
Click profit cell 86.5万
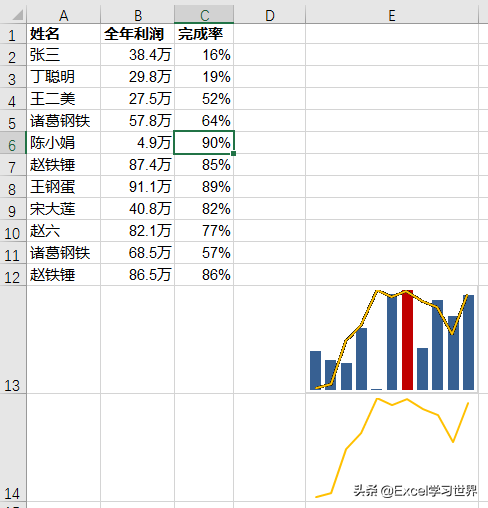click(x=137, y=275)
